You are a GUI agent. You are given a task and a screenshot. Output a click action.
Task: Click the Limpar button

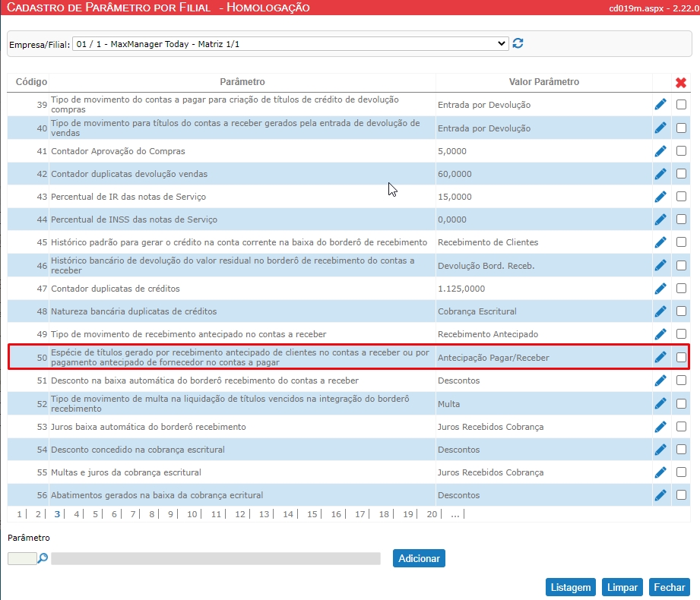click(x=622, y=587)
